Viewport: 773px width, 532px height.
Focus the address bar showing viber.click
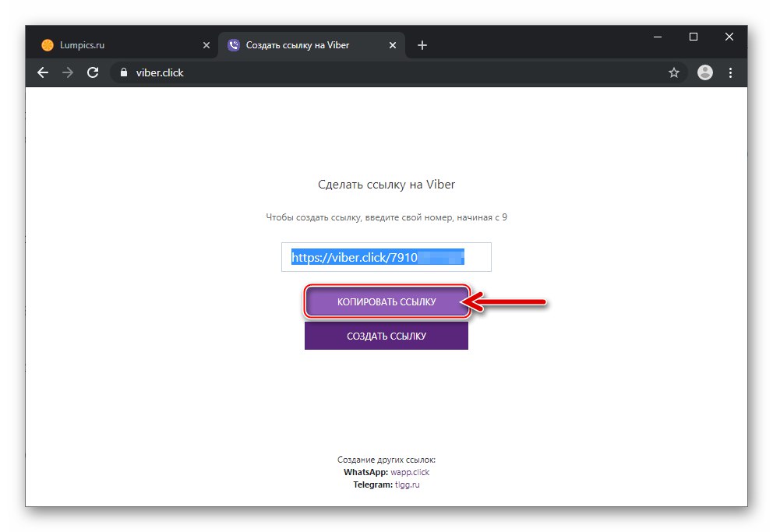[390, 72]
